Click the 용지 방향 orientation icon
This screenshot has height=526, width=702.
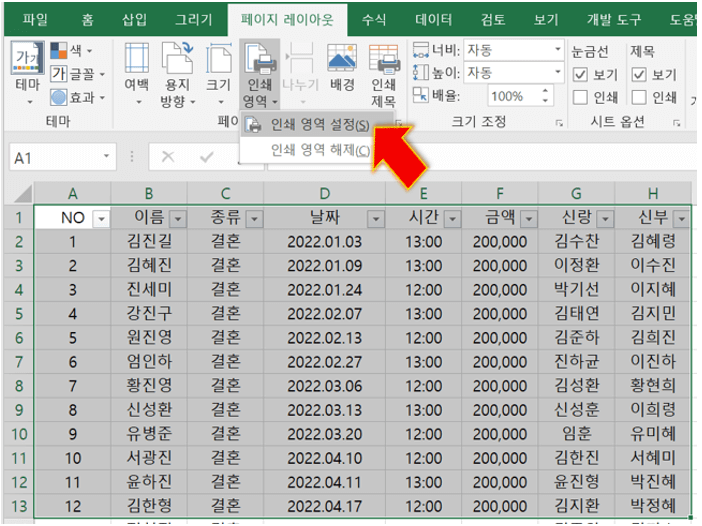[177, 58]
